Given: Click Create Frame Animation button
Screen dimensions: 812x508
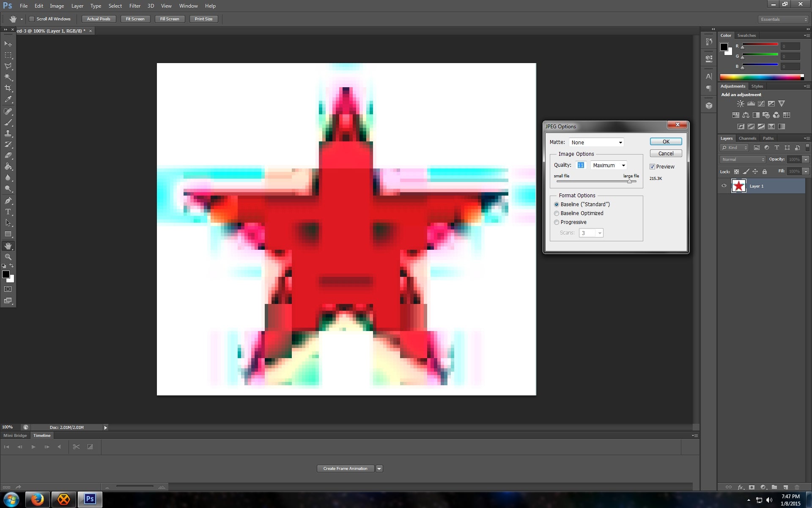Looking at the screenshot, I should pyautogui.click(x=346, y=469).
